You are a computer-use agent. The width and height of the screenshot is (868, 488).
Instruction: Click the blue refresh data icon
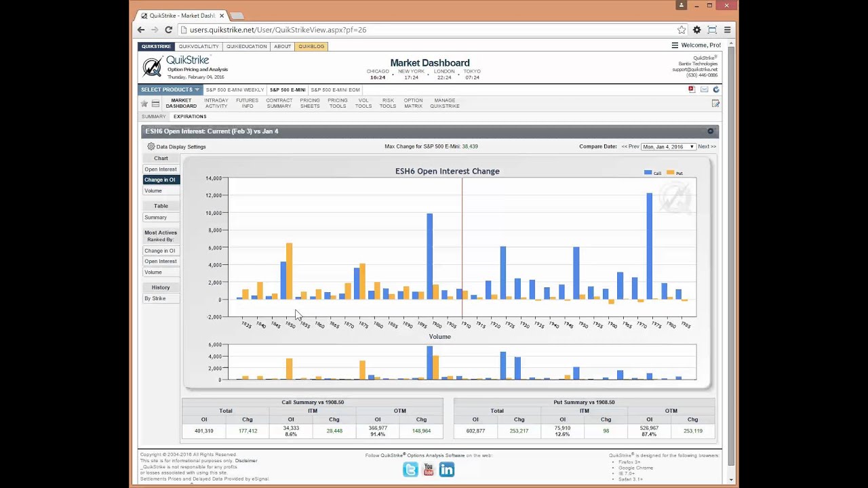pos(715,89)
